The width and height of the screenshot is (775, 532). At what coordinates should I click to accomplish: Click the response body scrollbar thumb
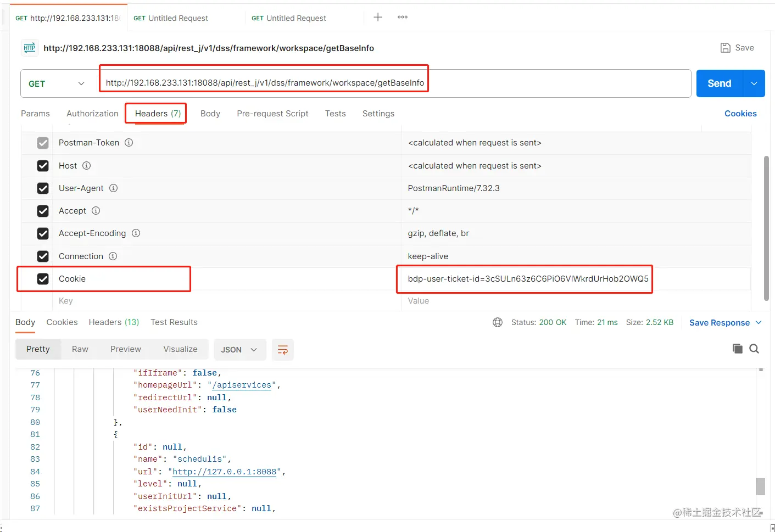coord(760,486)
